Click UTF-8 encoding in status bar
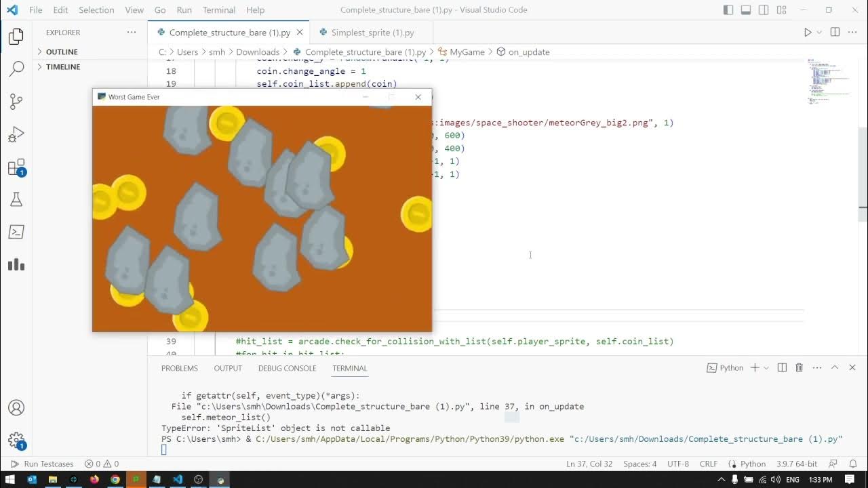Viewport: 868px width, 488px height. click(x=678, y=464)
